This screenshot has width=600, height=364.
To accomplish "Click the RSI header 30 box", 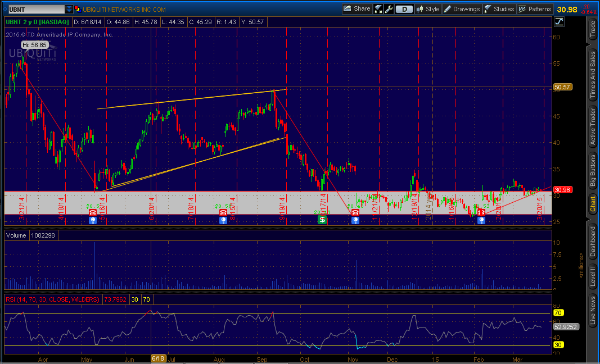I will point(135,299).
